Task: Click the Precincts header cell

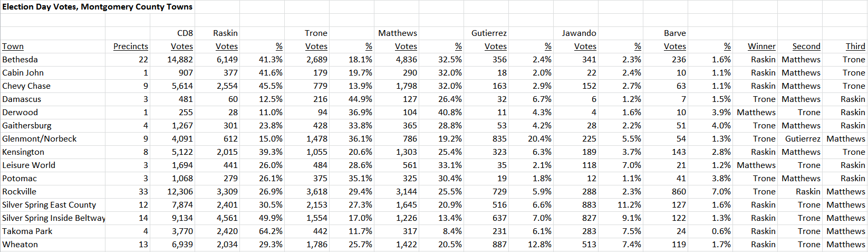Action: pos(128,46)
